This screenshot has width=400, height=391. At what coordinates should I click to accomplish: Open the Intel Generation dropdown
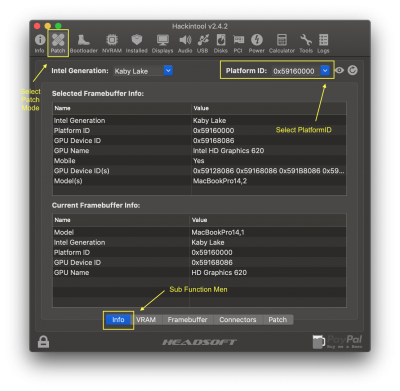(x=143, y=71)
